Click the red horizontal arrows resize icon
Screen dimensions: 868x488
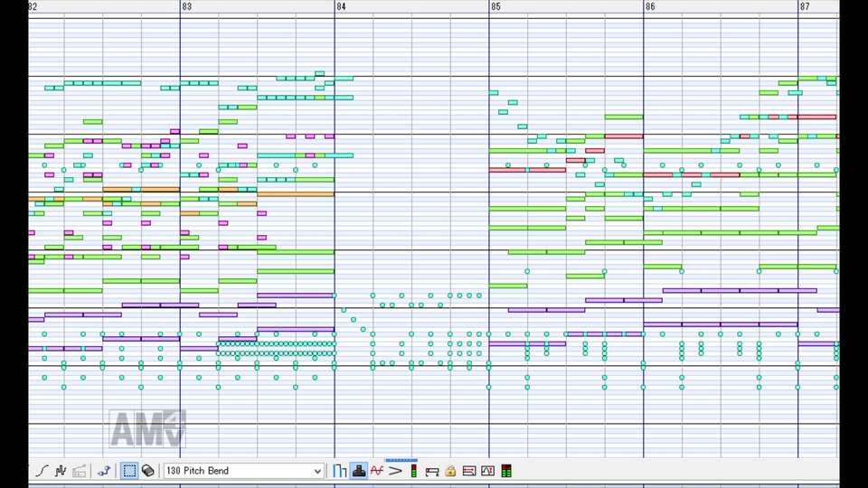point(469,471)
